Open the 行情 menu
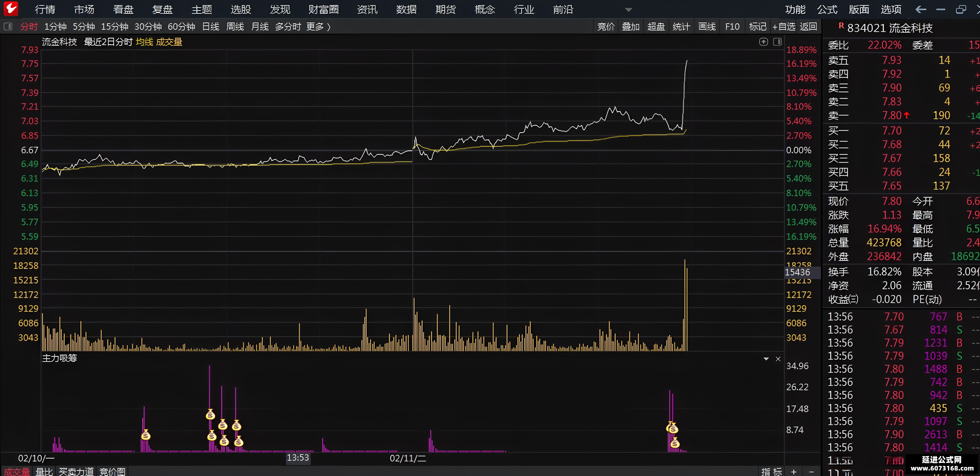Image resolution: width=980 pixels, height=476 pixels. tap(45, 9)
